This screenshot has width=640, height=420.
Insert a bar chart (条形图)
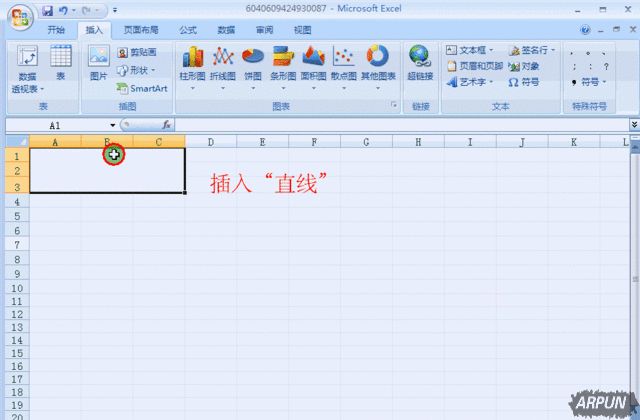(283, 68)
